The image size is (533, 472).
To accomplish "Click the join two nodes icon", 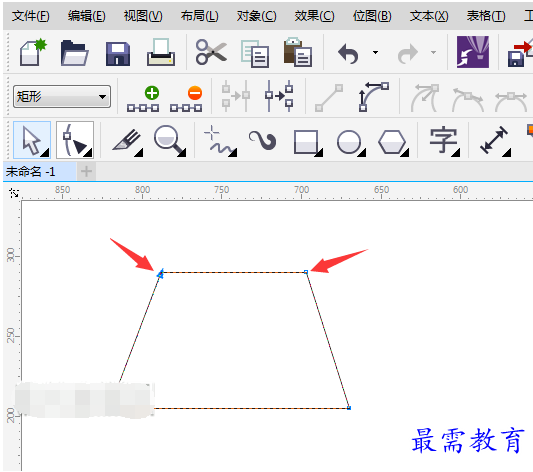I will pos(236,96).
